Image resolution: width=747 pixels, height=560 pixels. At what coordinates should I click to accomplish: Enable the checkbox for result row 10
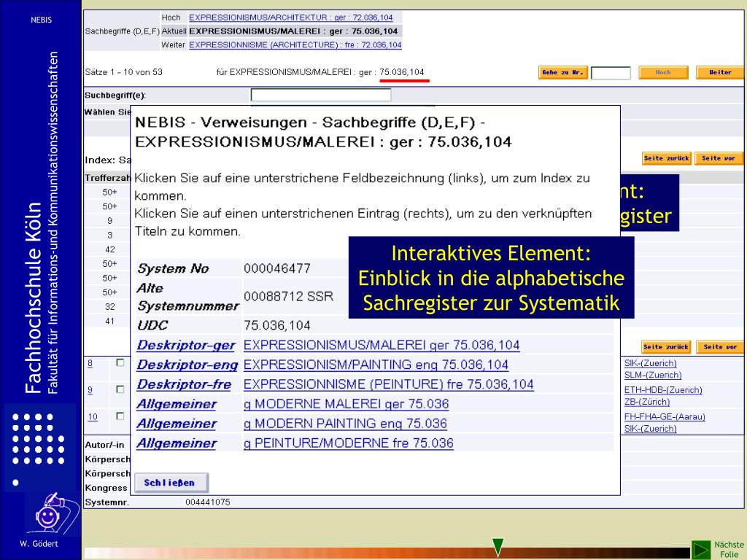pyautogui.click(x=120, y=416)
